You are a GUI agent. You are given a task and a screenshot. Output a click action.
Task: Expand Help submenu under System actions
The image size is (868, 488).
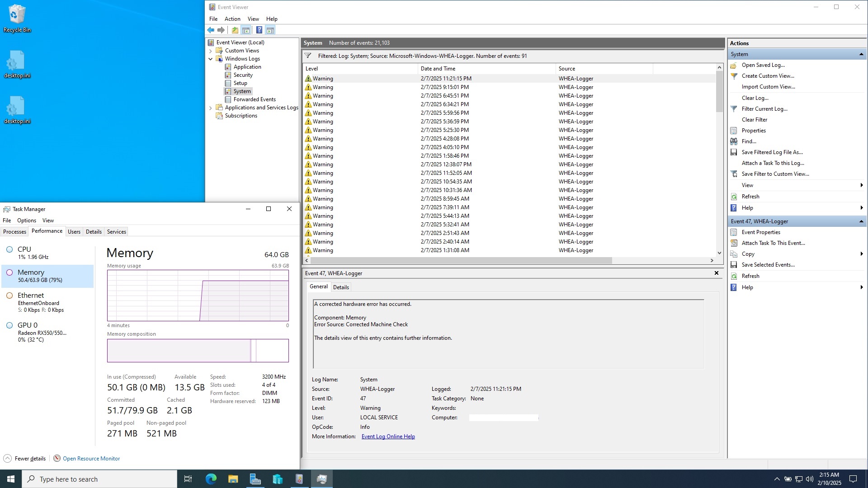(861, 208)
